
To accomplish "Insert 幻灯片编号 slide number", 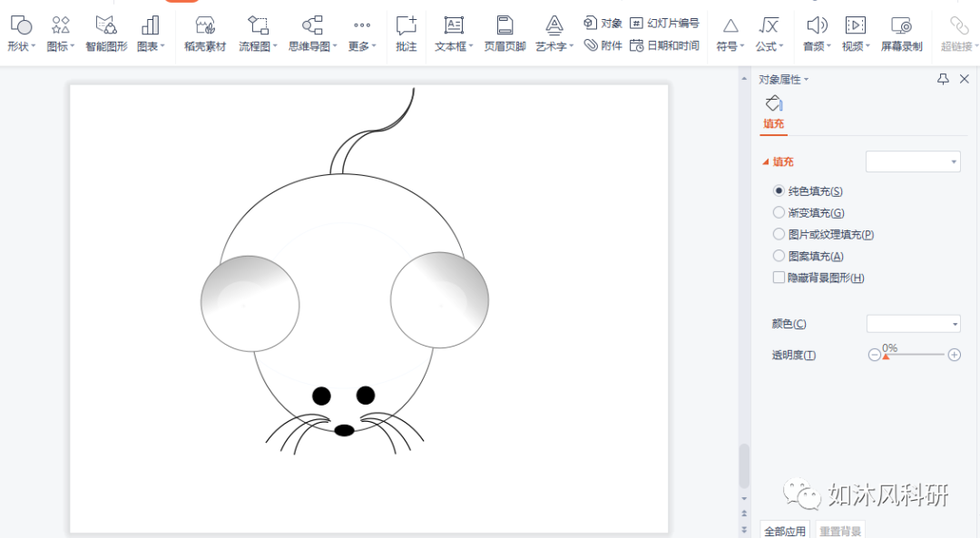I will [664, 23].
